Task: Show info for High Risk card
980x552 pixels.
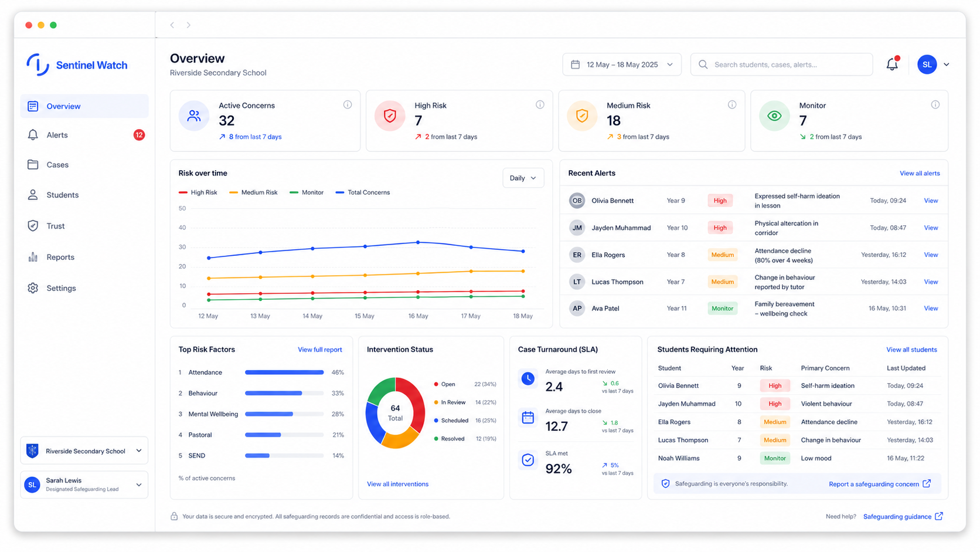Action: click(540, 105)
